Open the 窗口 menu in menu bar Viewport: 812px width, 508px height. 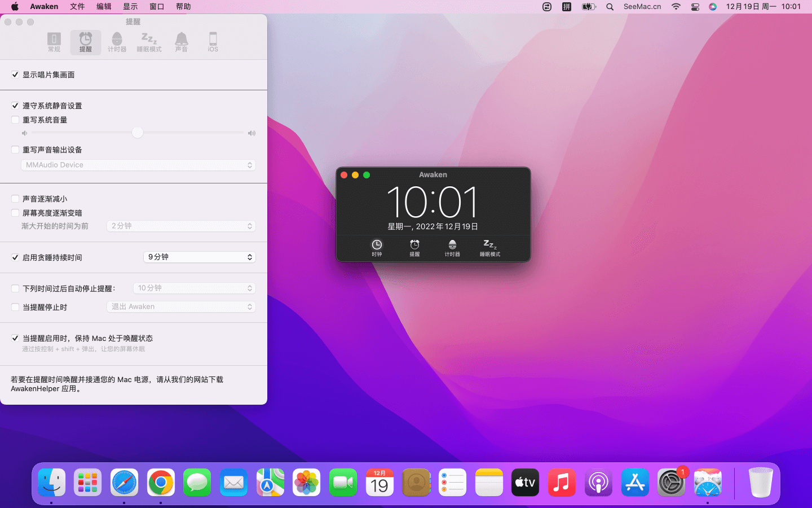click(x=157, y=7)
